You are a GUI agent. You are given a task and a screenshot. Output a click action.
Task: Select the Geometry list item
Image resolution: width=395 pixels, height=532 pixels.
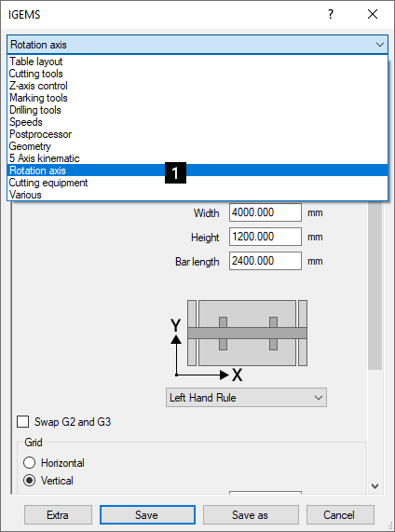tap(197, 146)
